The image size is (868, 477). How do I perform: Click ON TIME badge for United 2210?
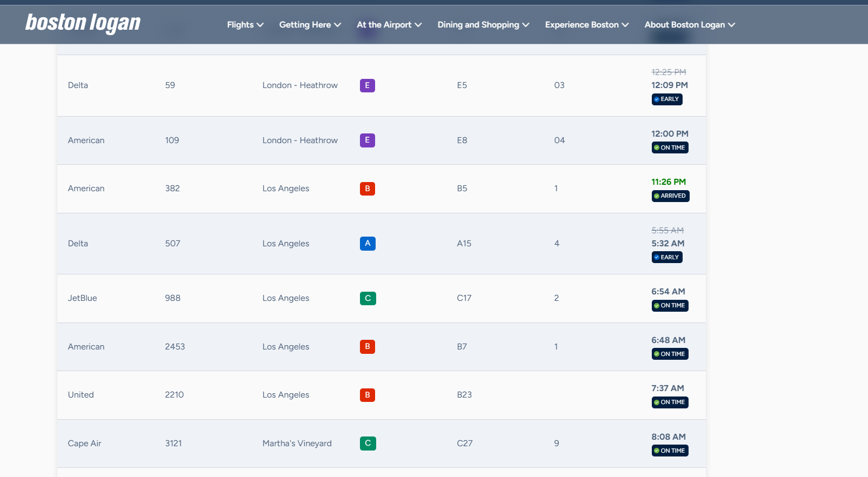(670, 402)
